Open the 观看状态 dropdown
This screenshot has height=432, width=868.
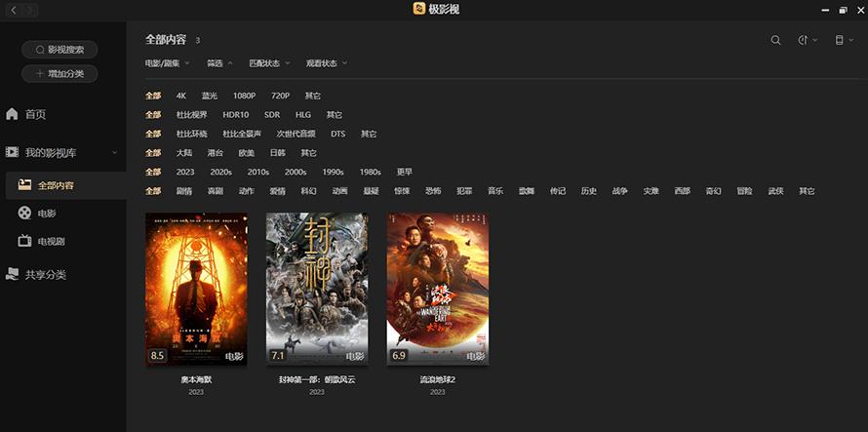coord(327,63)
